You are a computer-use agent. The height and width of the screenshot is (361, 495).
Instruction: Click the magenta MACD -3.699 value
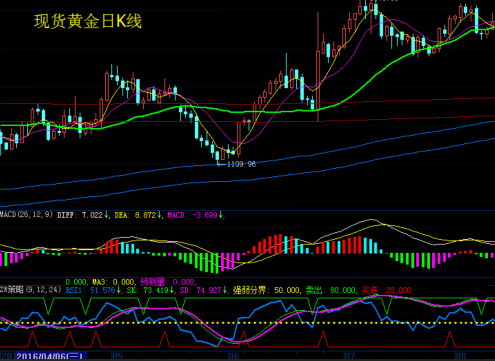[x=195, y=215]
